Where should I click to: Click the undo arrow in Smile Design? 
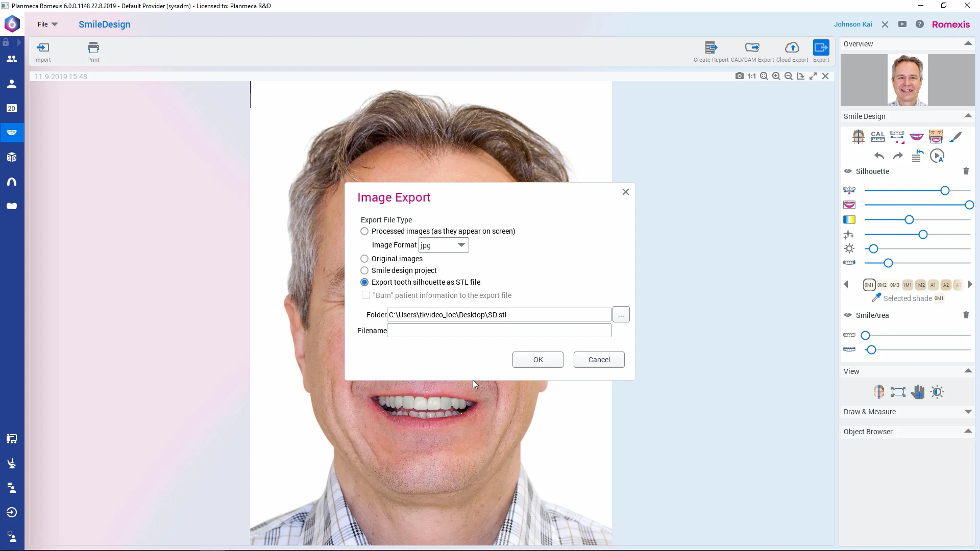(879, 156)
